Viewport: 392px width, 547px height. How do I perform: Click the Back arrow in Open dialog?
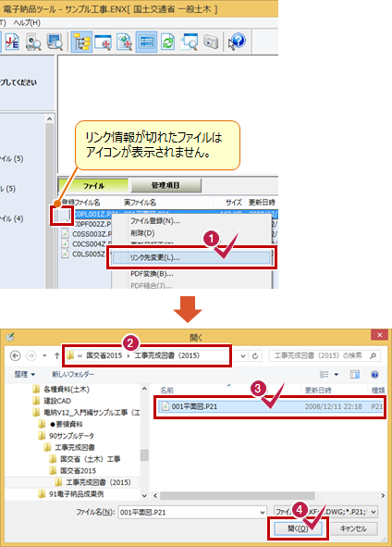coord(15,355)
